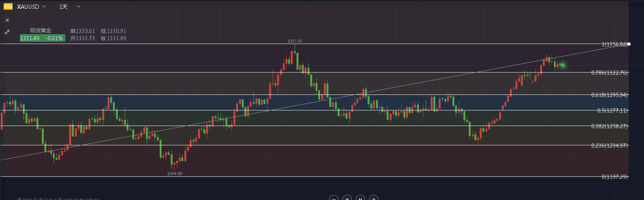Jump to the latest candles button
The image size is (644, 200).
pos(360,198)
